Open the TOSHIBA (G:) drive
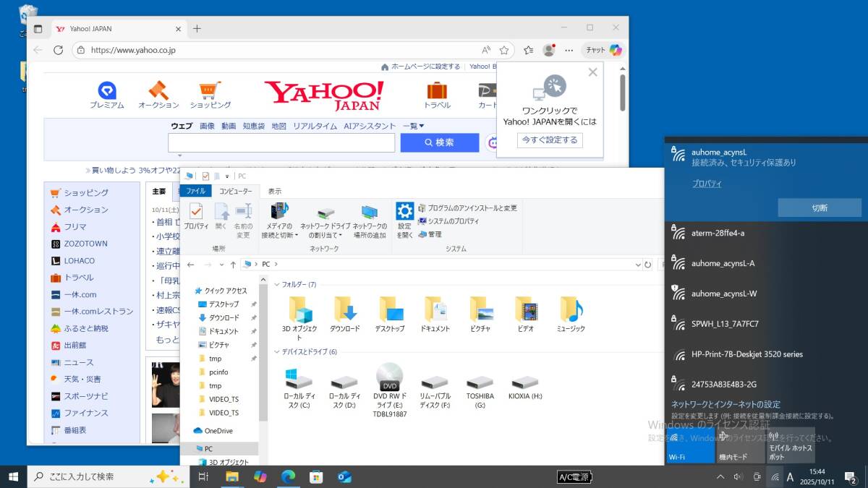Screen dimensions: 868x488 coord(480,383)
